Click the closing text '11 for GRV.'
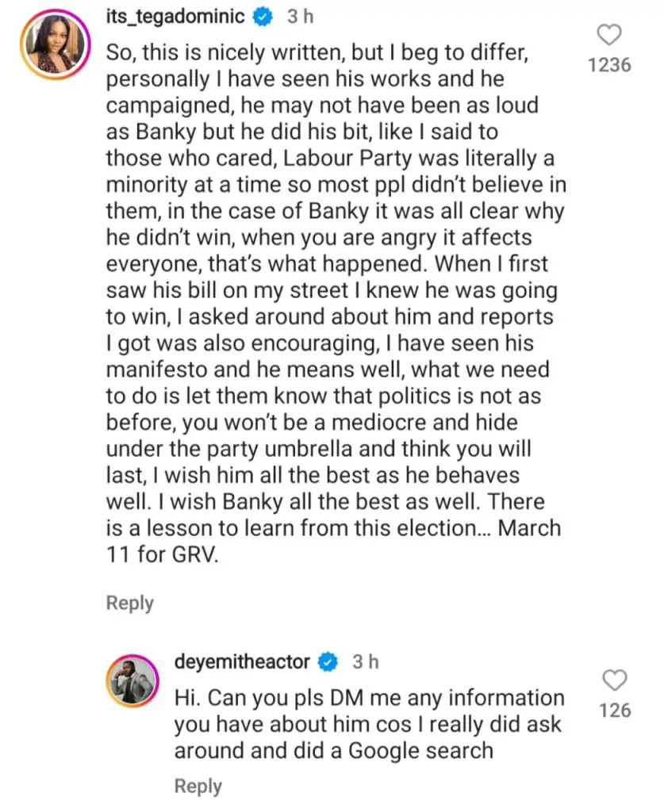Image resolution: width=664 pixels, height=812 pixels. pos(162,555)
